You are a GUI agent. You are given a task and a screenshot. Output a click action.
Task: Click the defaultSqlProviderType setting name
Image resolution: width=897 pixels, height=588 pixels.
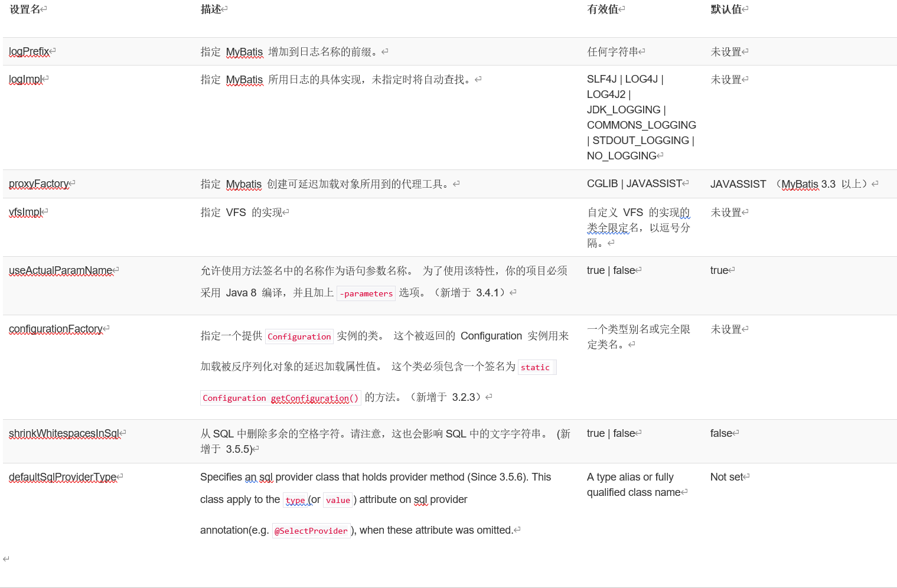[x=61, y=477]
